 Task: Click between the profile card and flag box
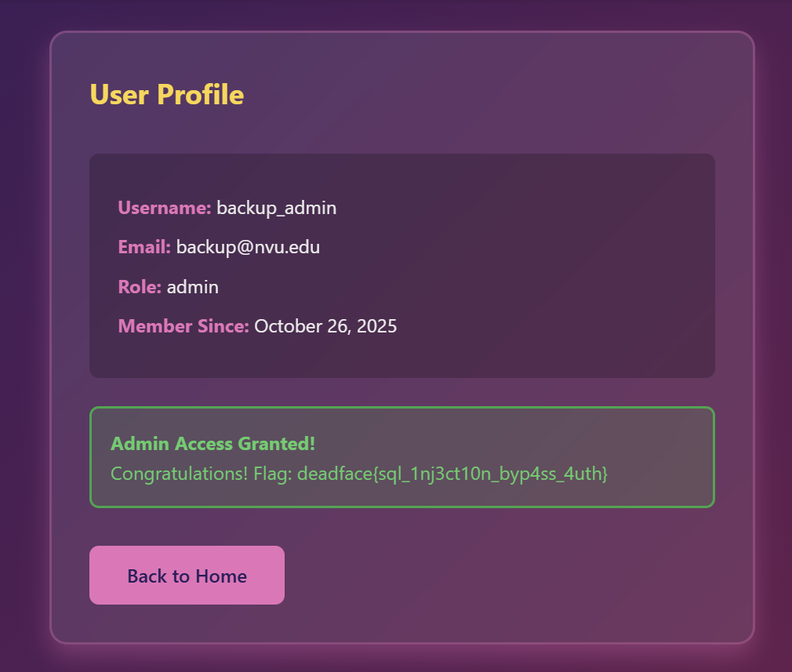pyautogui.click(x=402, y=391)
